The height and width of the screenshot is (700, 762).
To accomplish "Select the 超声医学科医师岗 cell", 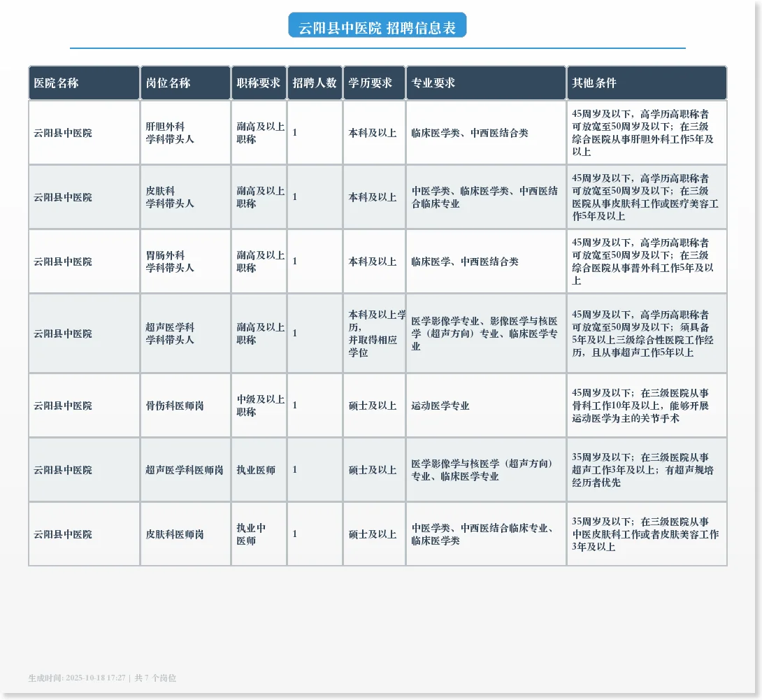I will [185, 470].
